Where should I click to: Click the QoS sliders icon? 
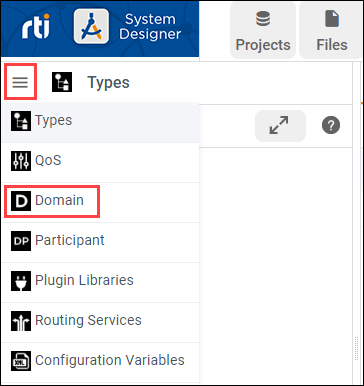[x=21, y=161]
